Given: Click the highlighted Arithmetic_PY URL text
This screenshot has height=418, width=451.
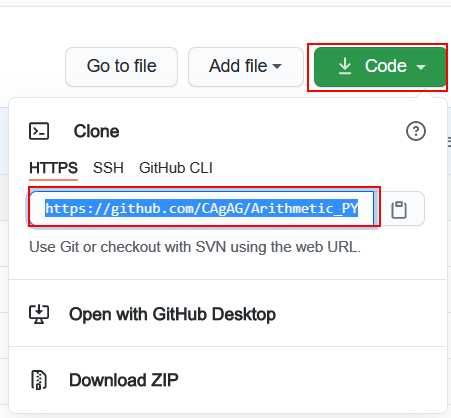Looking at the screenshot, I should 202,208.
